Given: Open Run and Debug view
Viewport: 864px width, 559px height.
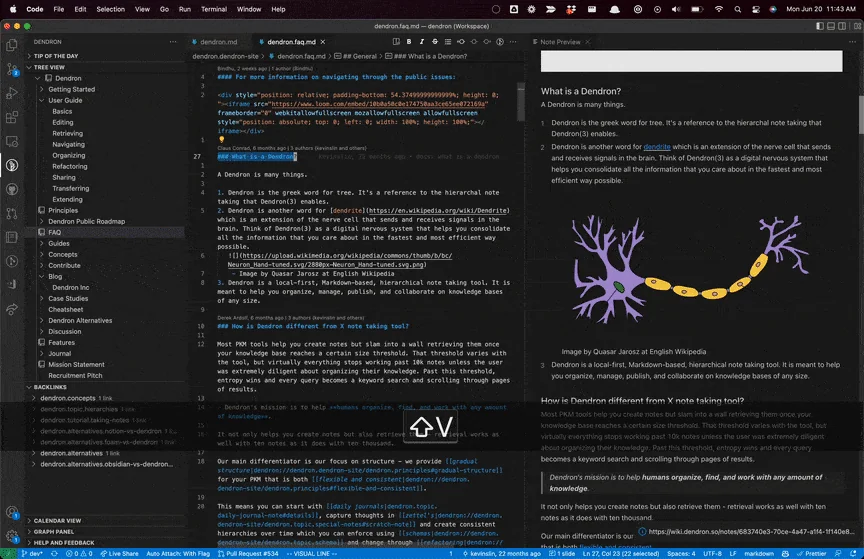Looking at the screenshot, I should click(x=12, y=93).
